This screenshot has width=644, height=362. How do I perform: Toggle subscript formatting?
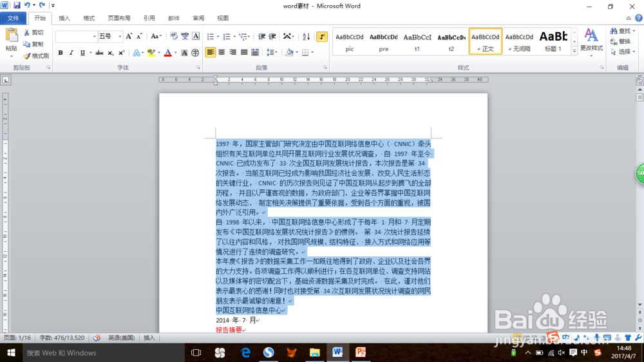click(110, 53)
